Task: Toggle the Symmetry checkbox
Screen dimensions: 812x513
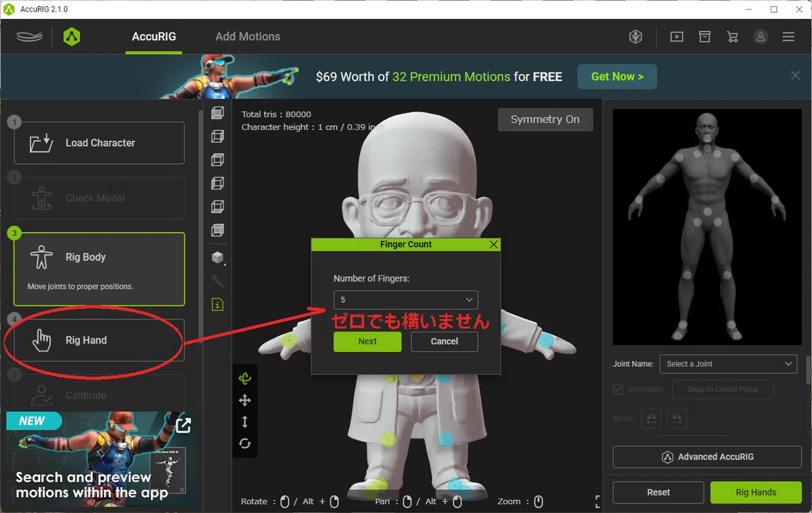Action: pos(618,389)
